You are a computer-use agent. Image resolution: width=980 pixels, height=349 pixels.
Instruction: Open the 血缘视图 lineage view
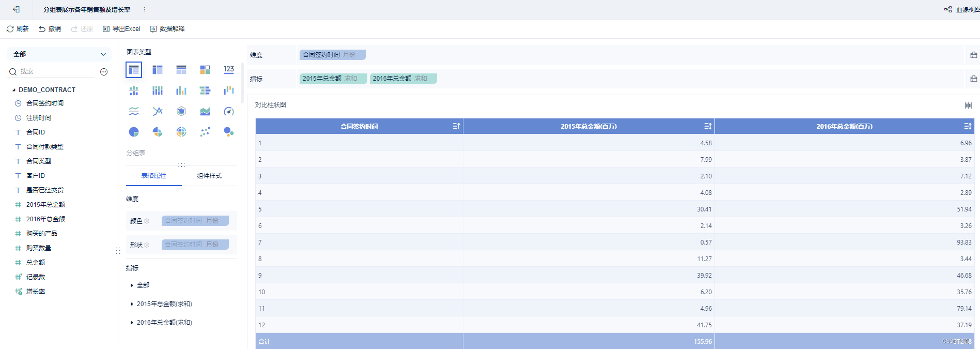[962, 9]
